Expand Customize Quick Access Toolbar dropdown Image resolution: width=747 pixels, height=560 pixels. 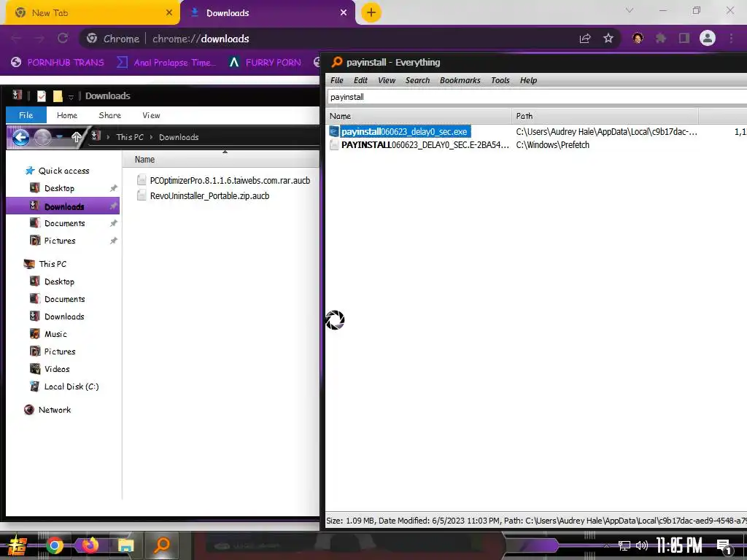(x=71, y=97)
